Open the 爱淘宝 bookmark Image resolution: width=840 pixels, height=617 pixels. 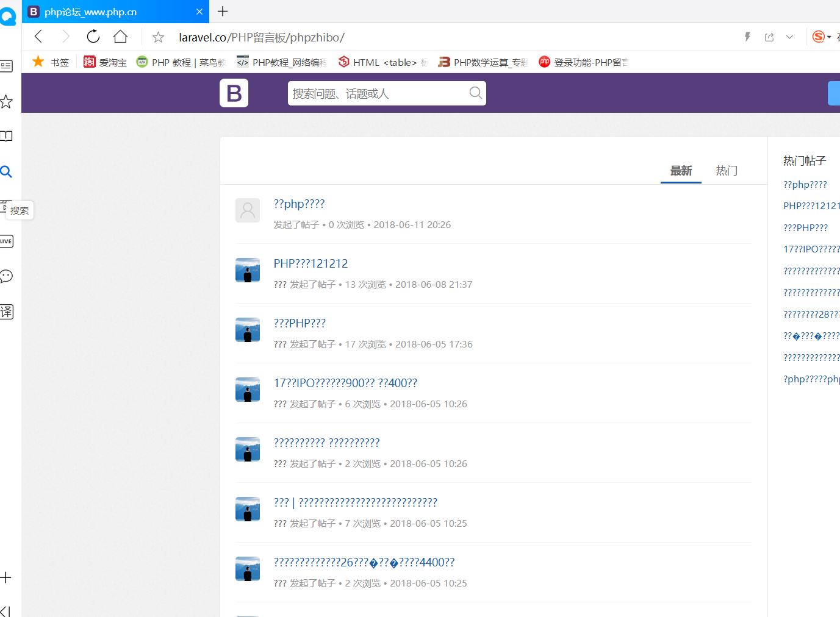(106, 62)
